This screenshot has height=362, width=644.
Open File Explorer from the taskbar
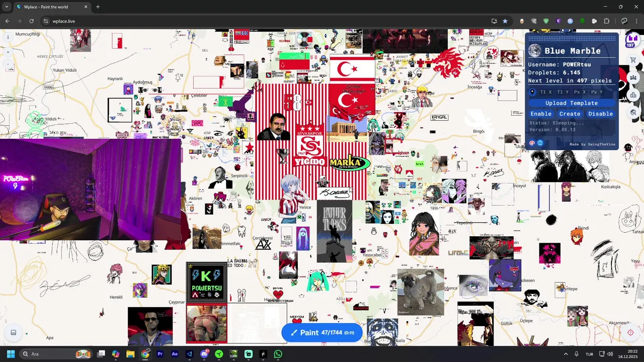(130, 354)
